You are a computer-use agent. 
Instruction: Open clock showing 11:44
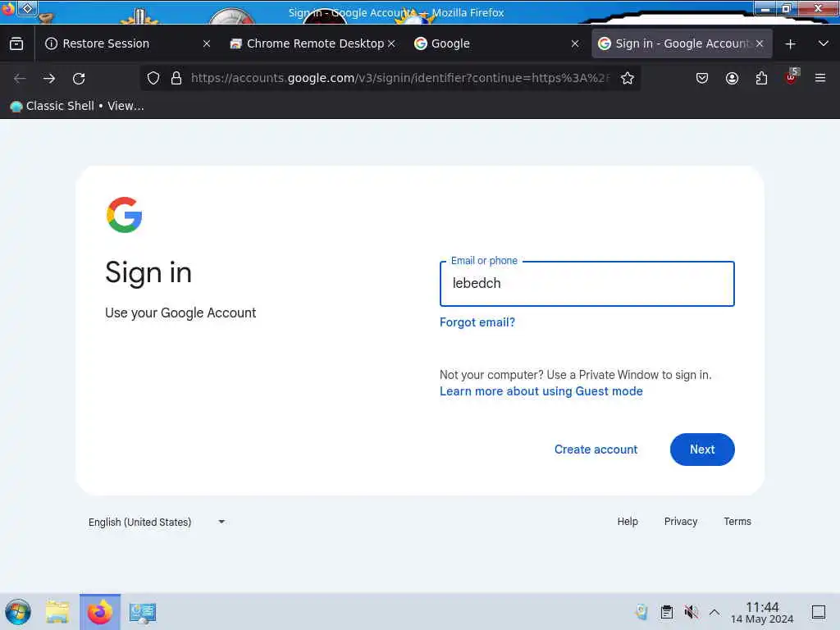[762, 612]
